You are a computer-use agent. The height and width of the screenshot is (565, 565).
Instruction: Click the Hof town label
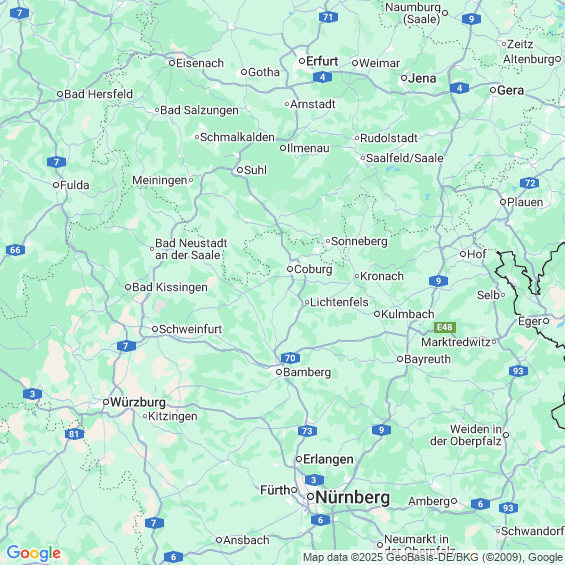tap(477, 254)
